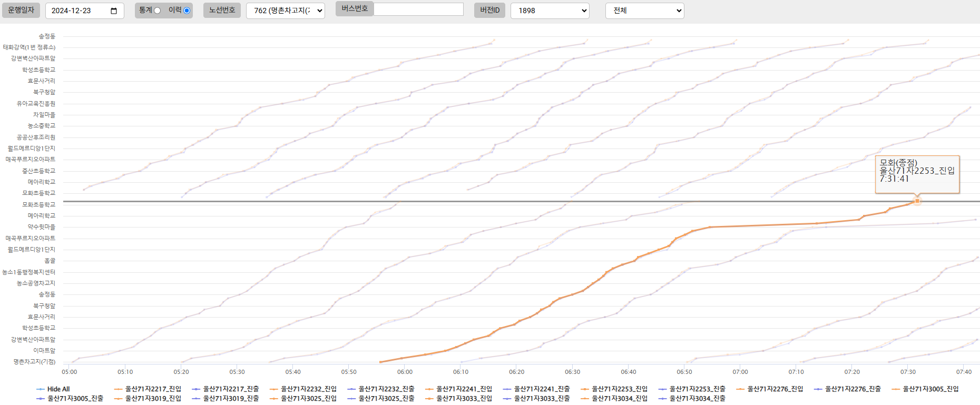Select the 이력 radio button
The image size is (980, 405).
tap(187, 11)
